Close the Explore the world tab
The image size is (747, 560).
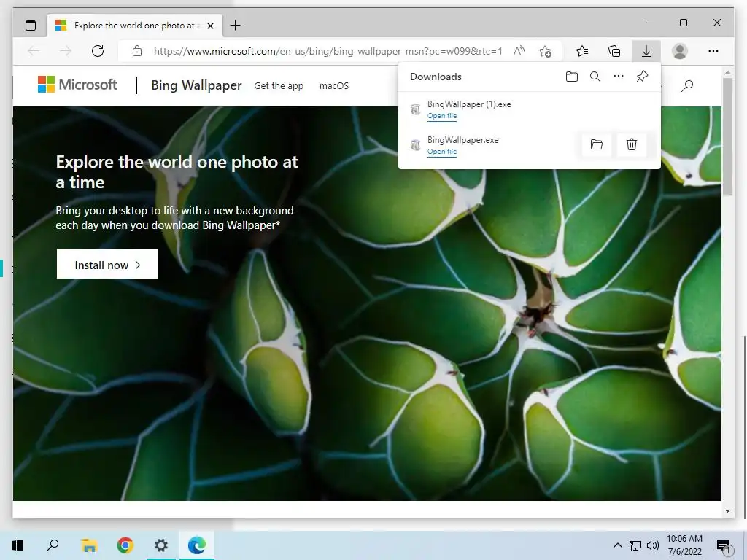pyautogui.click(x=210, y=26)
